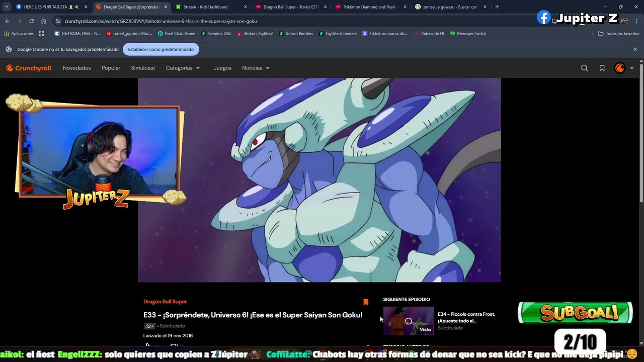Click the Dragon Ball Super series link

[x=165, y=302]
